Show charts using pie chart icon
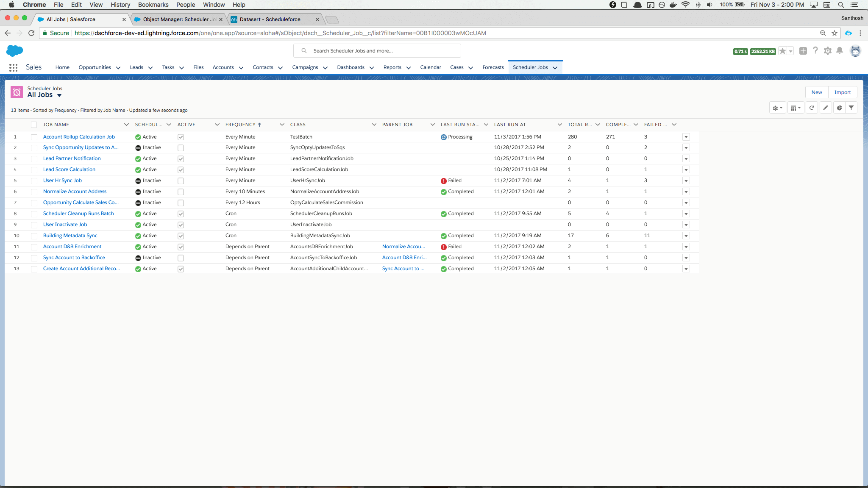 (x=839, y=108)
